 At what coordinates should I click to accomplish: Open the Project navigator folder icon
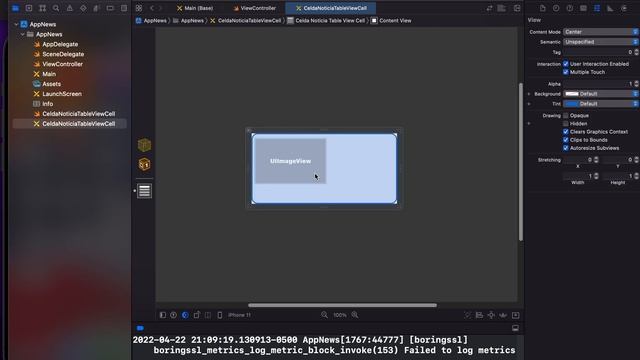tap(15, 8)
